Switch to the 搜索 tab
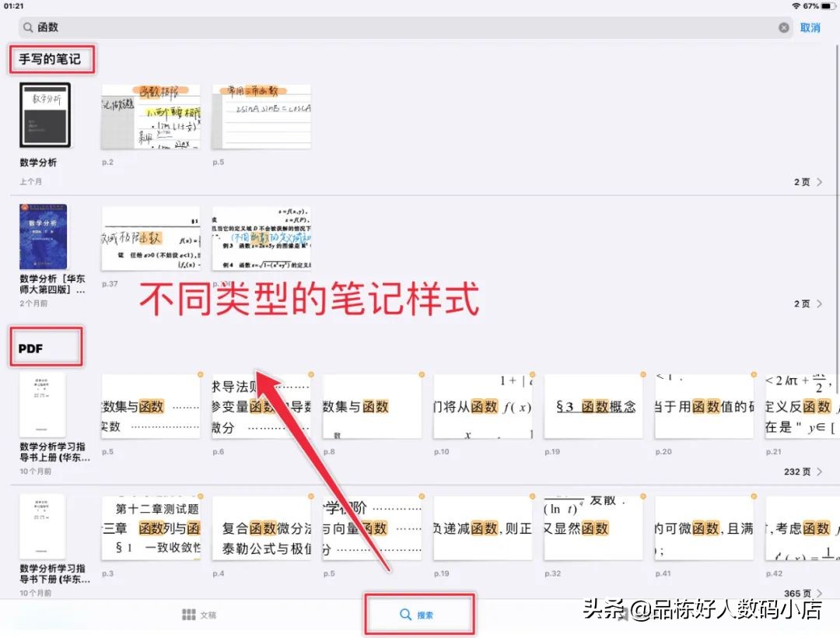Image resolution: width=840 pixels, height=638 pixels. pyautogui.click(x=420, y=614)
